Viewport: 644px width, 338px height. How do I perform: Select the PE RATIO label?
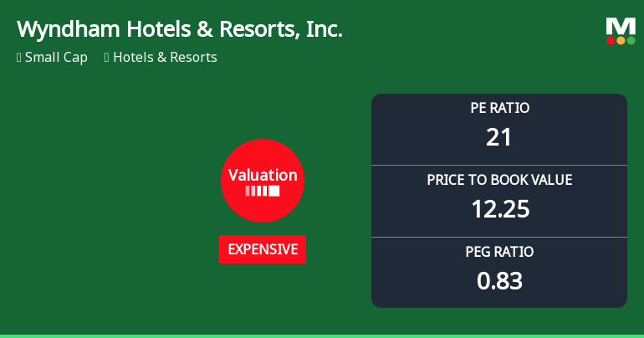[x=499, y=108]
